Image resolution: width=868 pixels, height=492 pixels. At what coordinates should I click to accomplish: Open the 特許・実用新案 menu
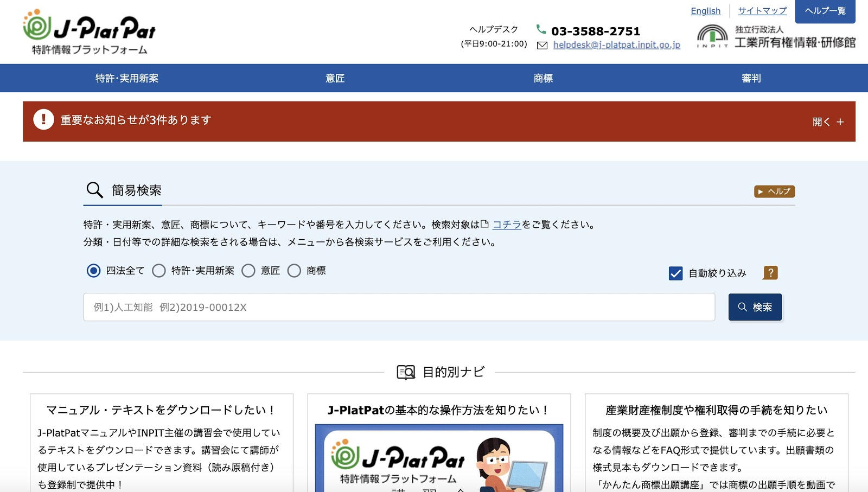click(x=127, y=78)
